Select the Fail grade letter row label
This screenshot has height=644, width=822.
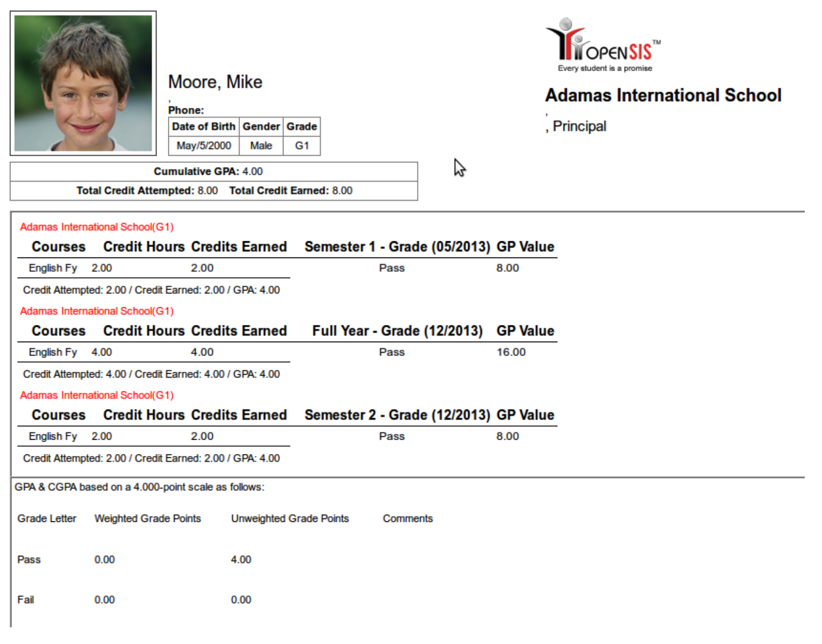(x=26, y=600)
